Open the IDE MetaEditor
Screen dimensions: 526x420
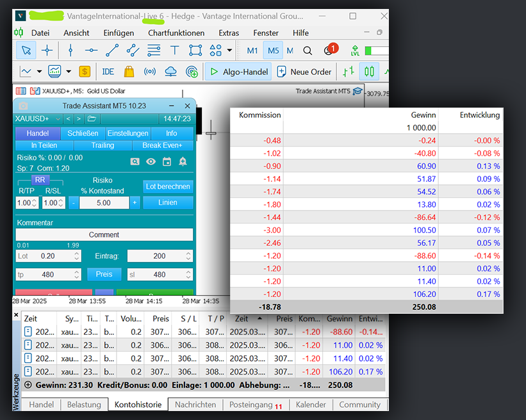[108, 72]
